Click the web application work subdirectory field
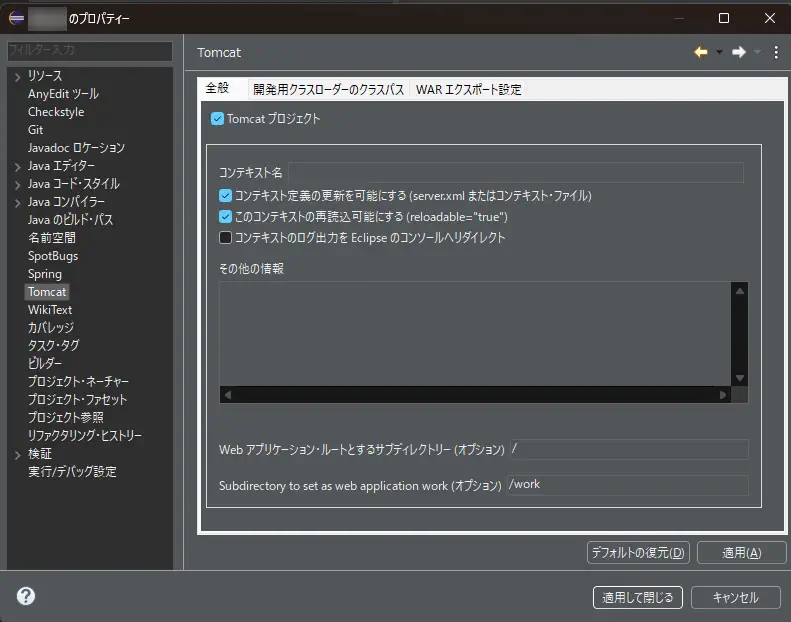Image resolution: width=791 pixels, height=622 pixels. pos(628,485)
